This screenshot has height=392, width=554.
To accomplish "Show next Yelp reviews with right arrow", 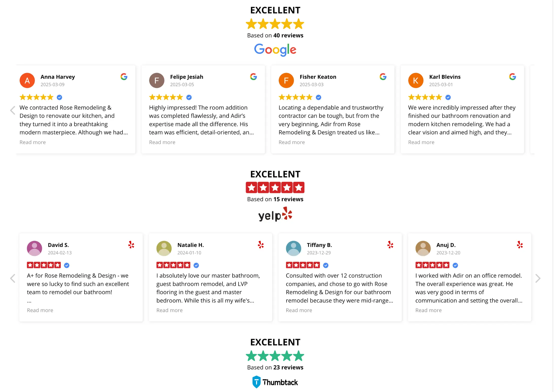I will tap(538, 279).
